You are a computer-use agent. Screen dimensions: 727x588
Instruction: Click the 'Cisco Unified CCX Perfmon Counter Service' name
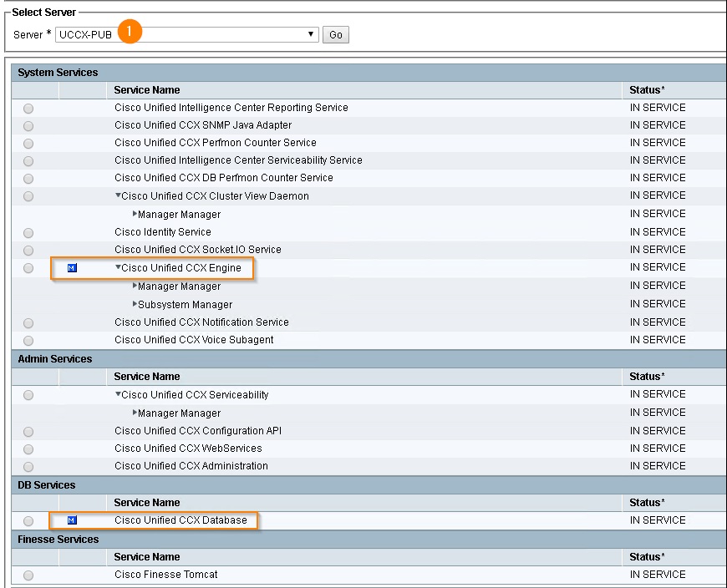(x=216, y=143)
